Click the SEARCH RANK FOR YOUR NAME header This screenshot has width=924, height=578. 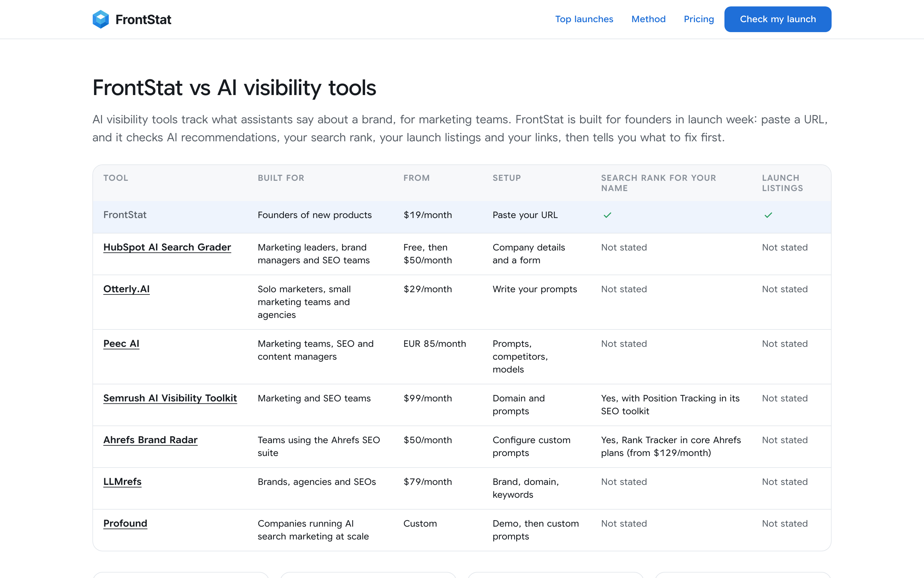point(659,183)
